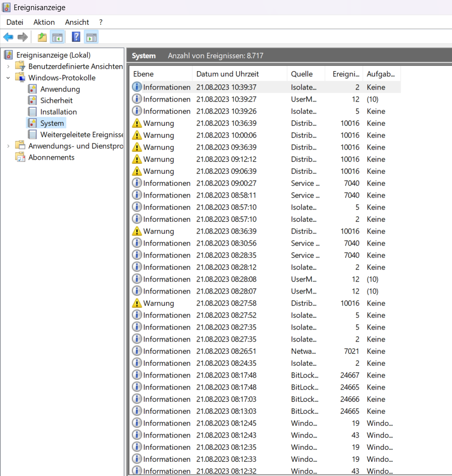Image resolution: width=452 pixels, height=476 pixels.
Task: Select event dated 21.08.2023 10:39:26
Action: [266, 111]
